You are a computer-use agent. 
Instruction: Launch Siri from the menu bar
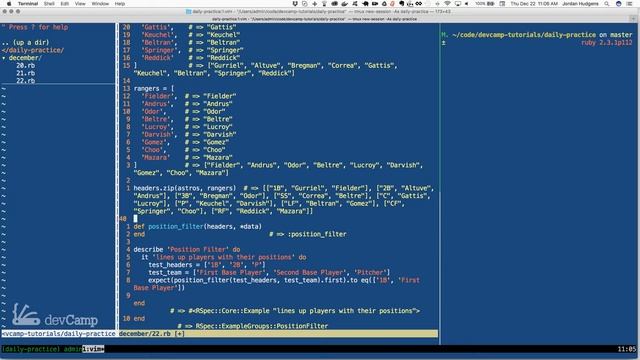pyautogui.click(x=619, y=4)
